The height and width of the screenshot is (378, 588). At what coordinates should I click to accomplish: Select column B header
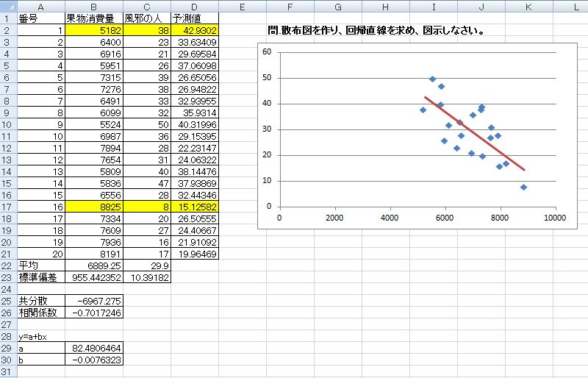coord(94,7)
